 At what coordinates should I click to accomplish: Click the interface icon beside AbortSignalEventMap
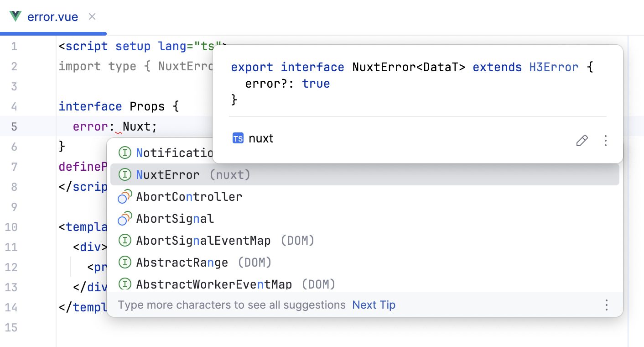tap(125, 240)
